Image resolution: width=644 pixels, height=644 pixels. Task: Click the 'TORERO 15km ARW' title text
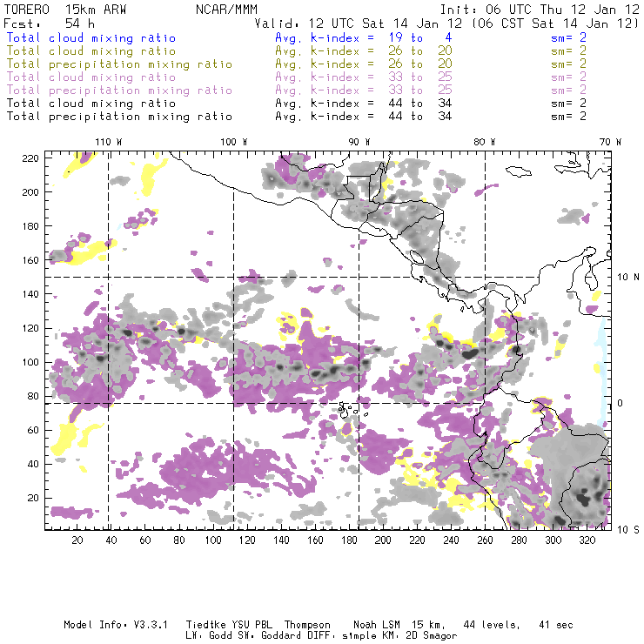coord(65,10)
